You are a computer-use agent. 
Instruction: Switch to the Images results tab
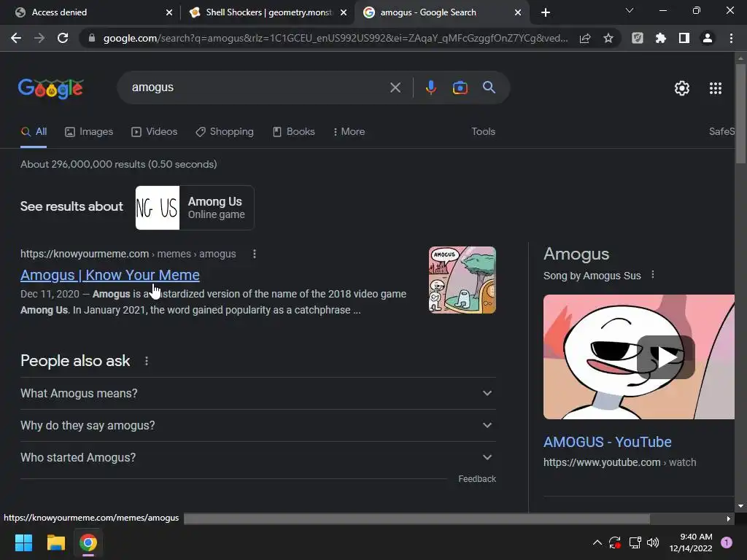click(89, 131)
